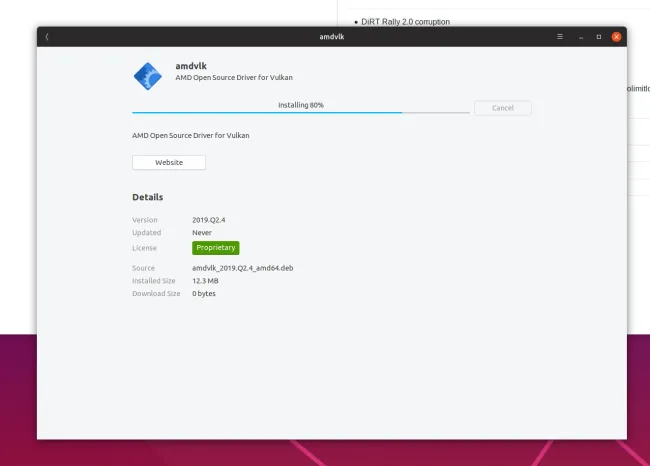This screenshot has width=650, height=466.
Task: Click the Download Size label
Action: coord(156,294)
